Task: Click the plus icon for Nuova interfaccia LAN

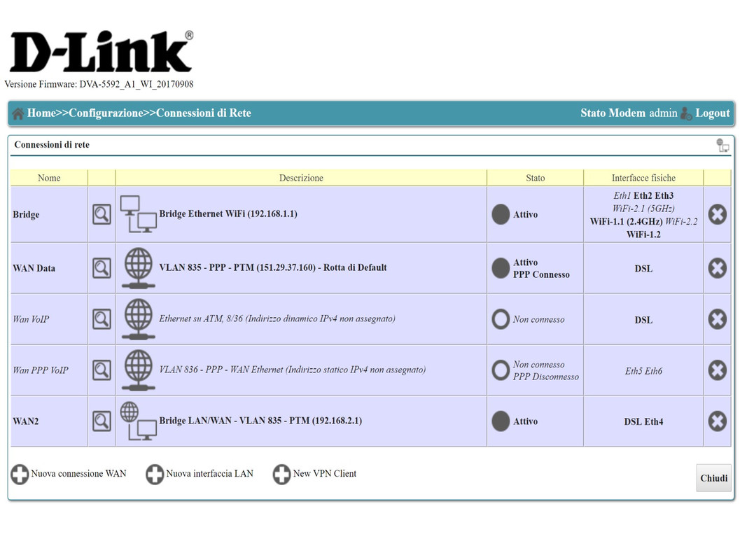Action: (x=155, y=475)
